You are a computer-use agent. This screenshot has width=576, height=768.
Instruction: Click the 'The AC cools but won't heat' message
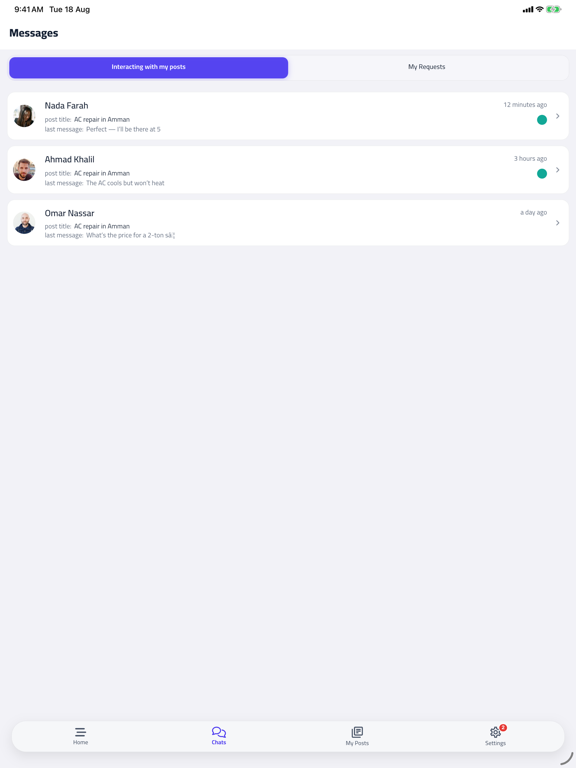coord(125,183)
